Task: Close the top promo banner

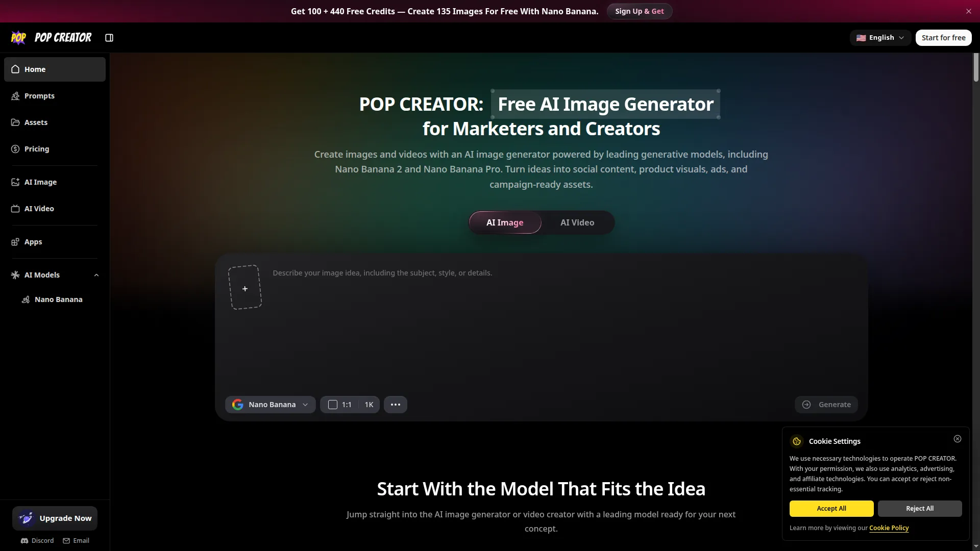Action: (969, 11)
